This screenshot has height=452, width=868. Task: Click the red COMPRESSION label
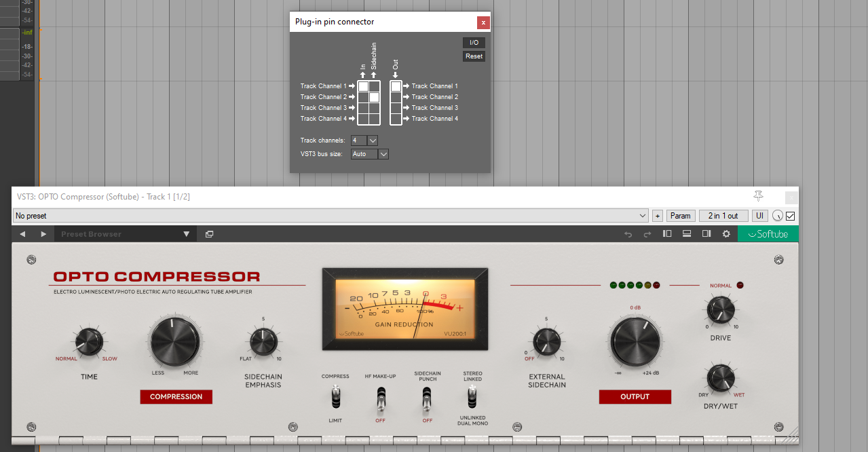(176, 397)
